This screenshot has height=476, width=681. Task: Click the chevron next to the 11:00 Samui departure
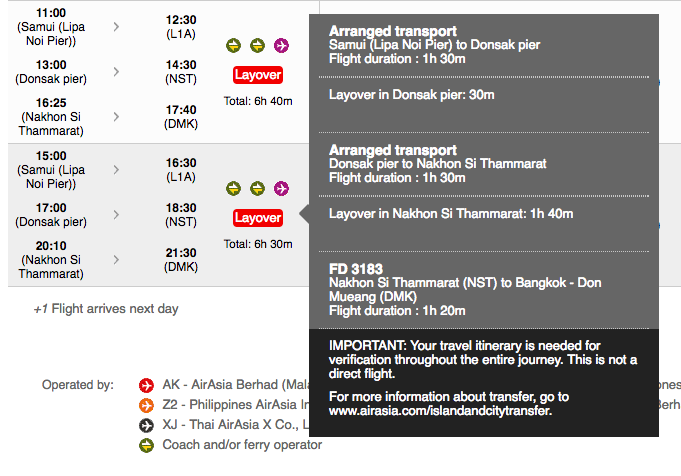pos(116,26)
